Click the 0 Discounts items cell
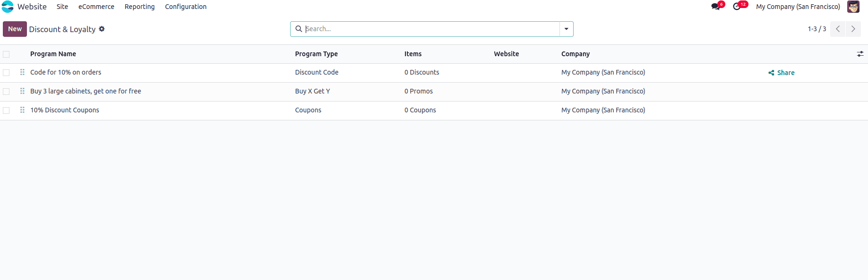The width and height of the screenshot is (868, 280). [421, 72]
